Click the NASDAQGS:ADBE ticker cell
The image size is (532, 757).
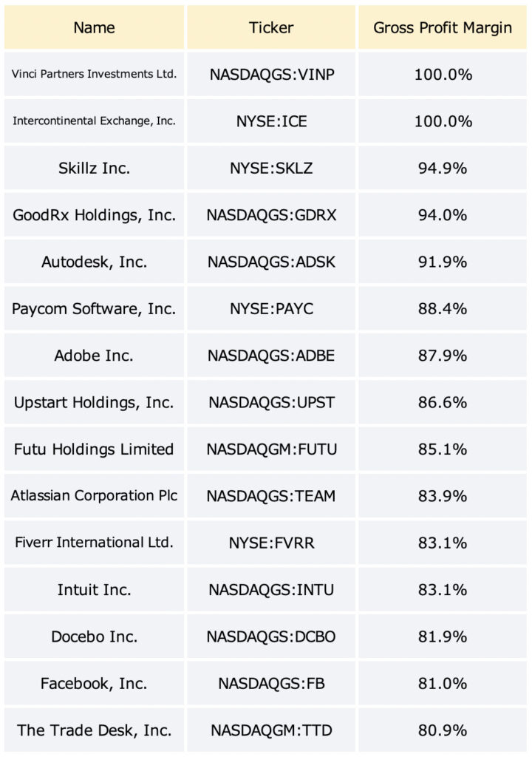click(x=271, y=355)
